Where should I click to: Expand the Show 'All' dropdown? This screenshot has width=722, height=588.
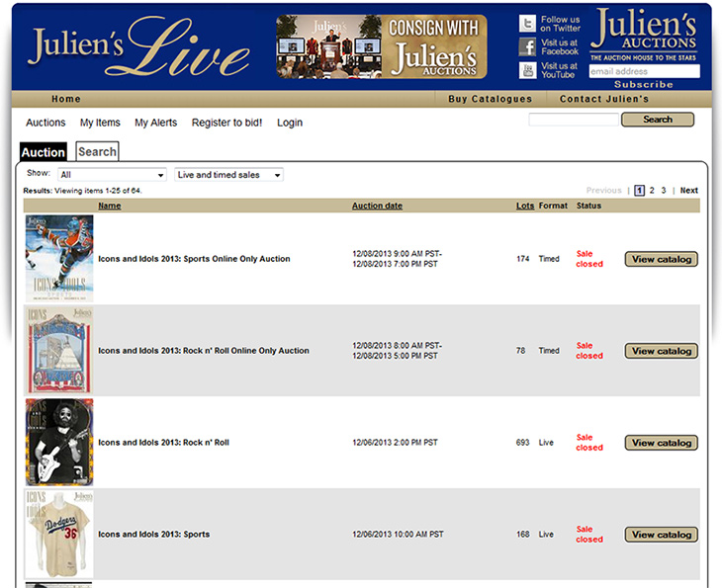point(112,175)
